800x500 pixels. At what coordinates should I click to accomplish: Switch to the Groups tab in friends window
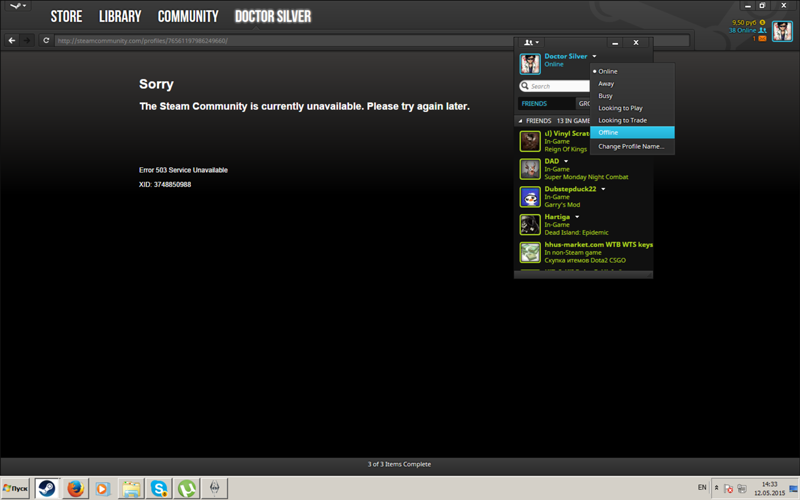point(584,104)
